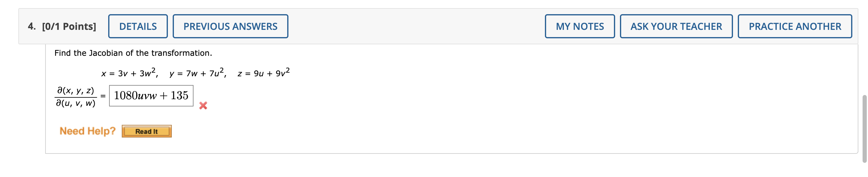Screen dimensions: 868x177
Task: Open MY NOTES
Action: pyautogui.click(x=580, y=26)
